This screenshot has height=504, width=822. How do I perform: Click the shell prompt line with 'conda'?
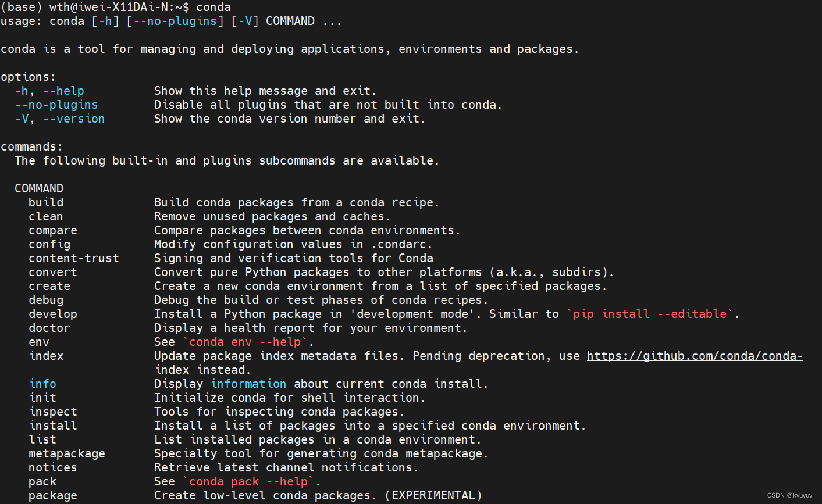coord(116,8)
